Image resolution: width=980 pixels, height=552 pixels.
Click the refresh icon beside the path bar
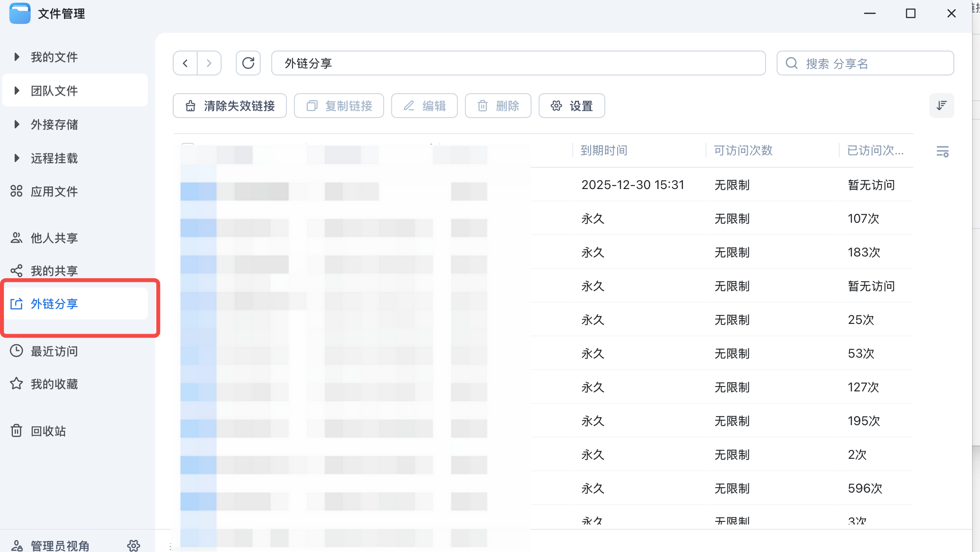[248, 63]
